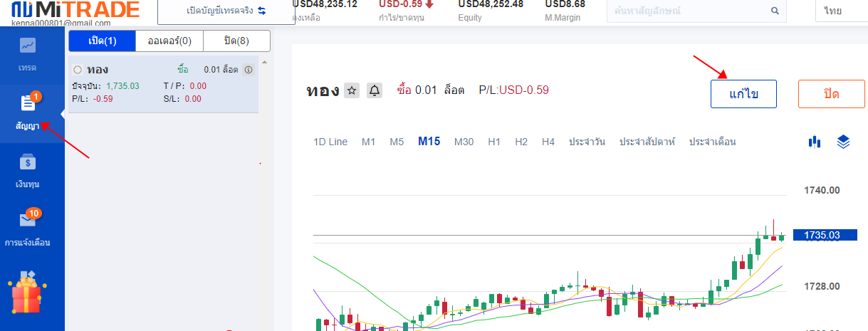Viewport: 868px width, 331px height.
Task: Click the info icon on gold position
Action: [x=249, y=70]
